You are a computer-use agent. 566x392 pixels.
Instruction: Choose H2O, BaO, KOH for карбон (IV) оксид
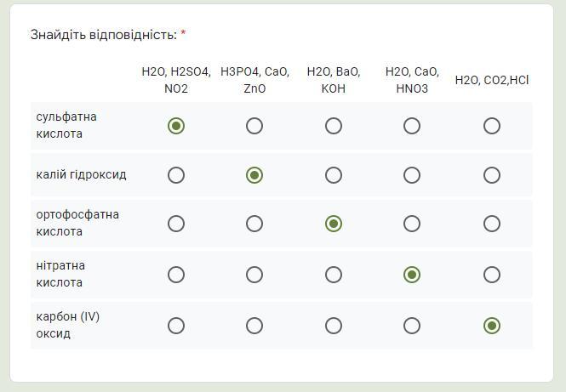pyautogui.click(x=334, y=326)
